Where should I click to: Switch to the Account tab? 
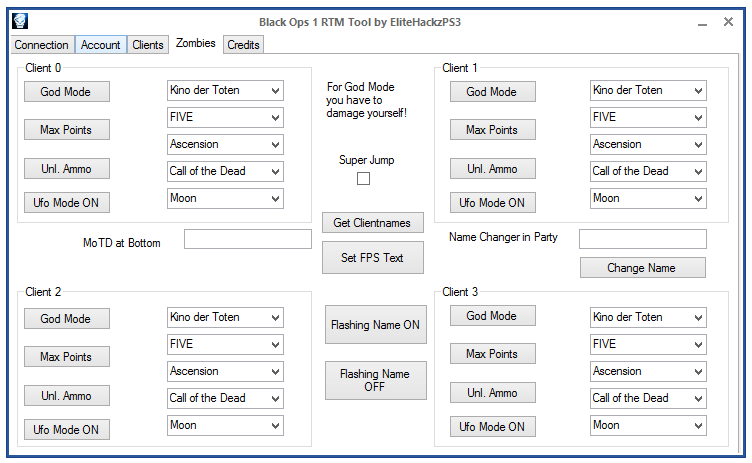[x=101, y=45]
